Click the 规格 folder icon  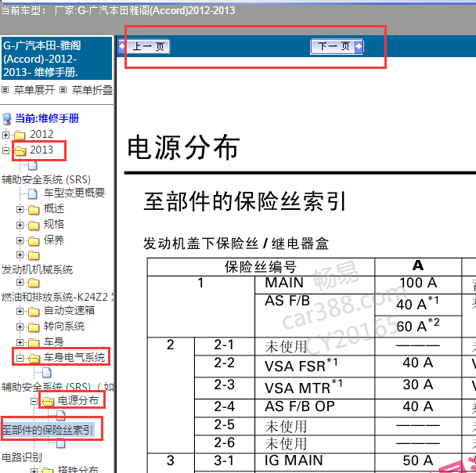coord(34,225)
